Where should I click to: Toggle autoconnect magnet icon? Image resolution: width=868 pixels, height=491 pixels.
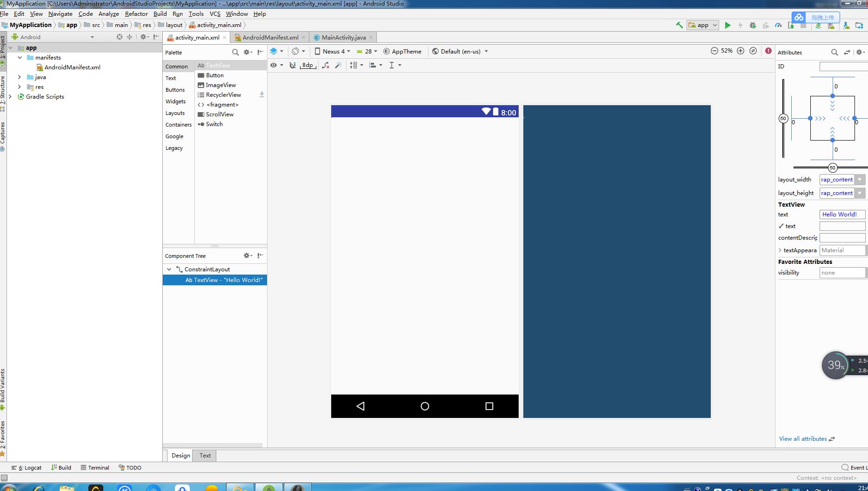click(293, 65)
